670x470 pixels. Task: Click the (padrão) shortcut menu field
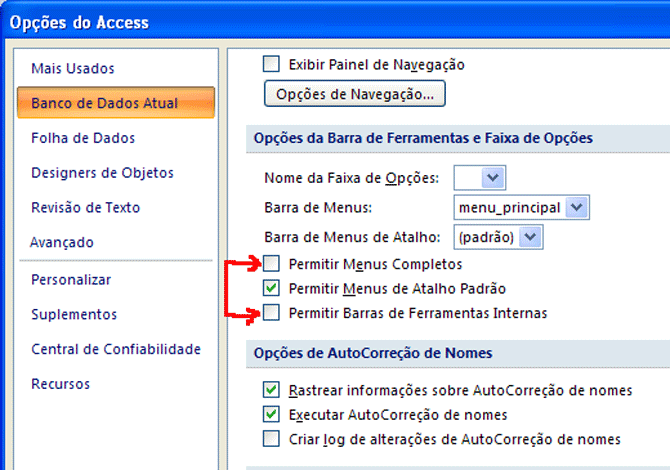[486, 237]
